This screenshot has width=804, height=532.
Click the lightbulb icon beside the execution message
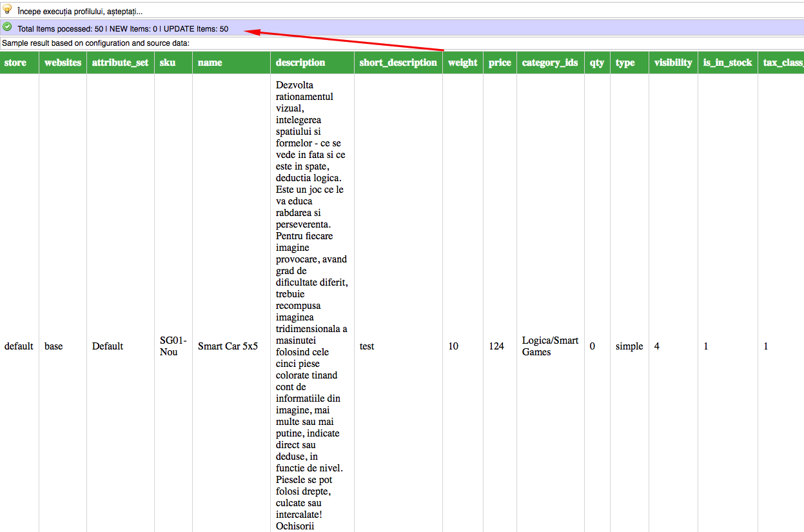[x=7, y=9]
